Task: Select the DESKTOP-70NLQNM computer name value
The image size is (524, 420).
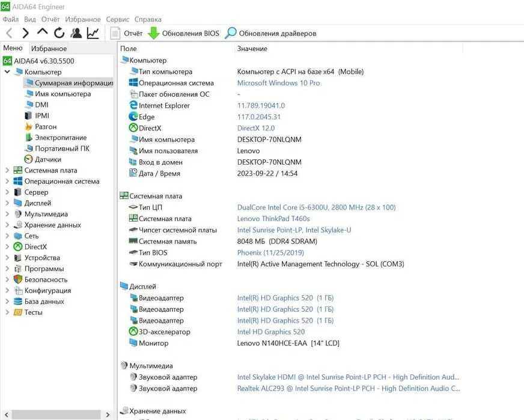Action: (x=269, y=139)
